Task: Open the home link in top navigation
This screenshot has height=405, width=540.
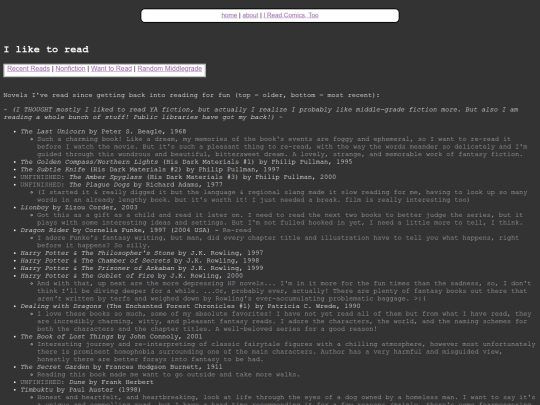Action: [229, 15]
